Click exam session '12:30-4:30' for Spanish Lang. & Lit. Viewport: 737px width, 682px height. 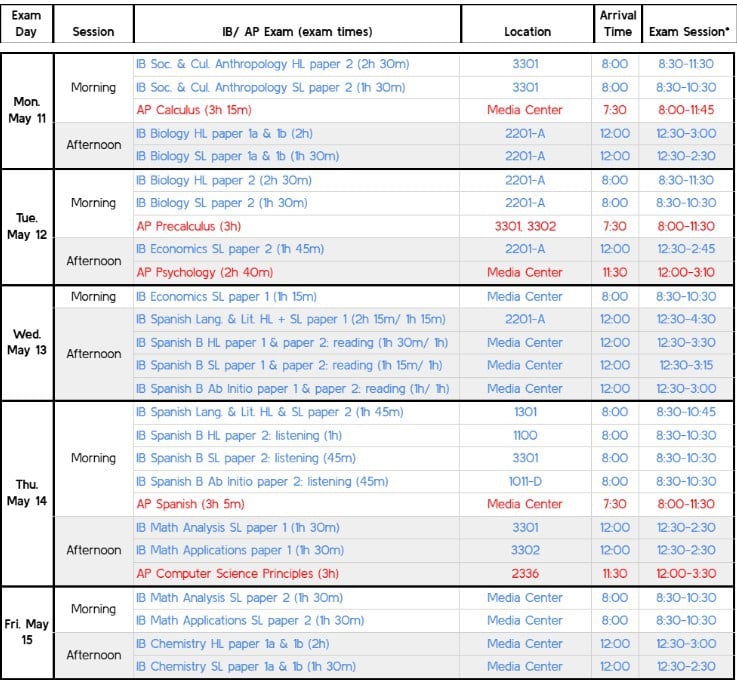[686, 320]
